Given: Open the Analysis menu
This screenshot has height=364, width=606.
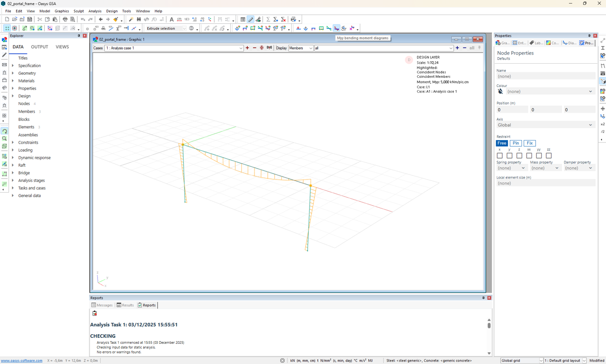Looking at the screenshot, I should [95, 11].
